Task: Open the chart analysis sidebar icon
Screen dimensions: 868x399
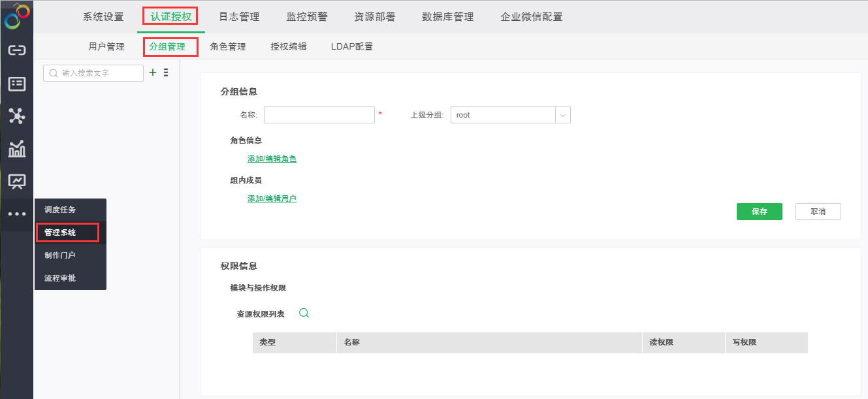Action: [16, 149]
